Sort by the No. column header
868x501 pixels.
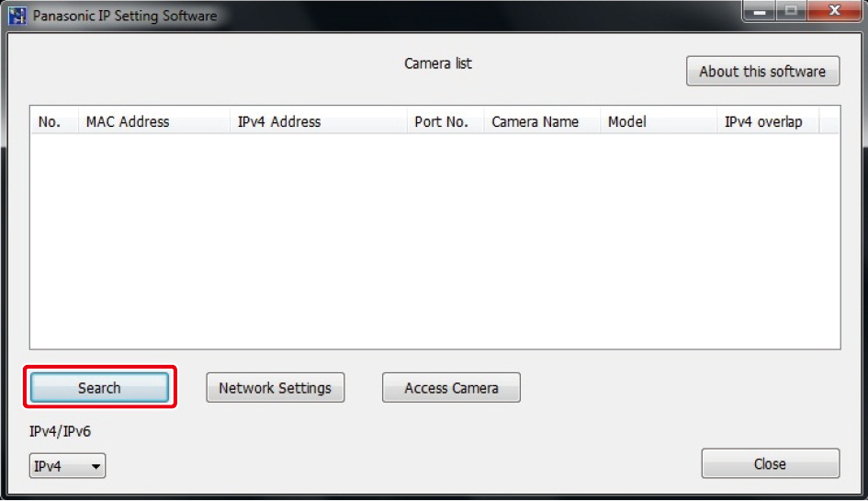(x=53, y=121)
